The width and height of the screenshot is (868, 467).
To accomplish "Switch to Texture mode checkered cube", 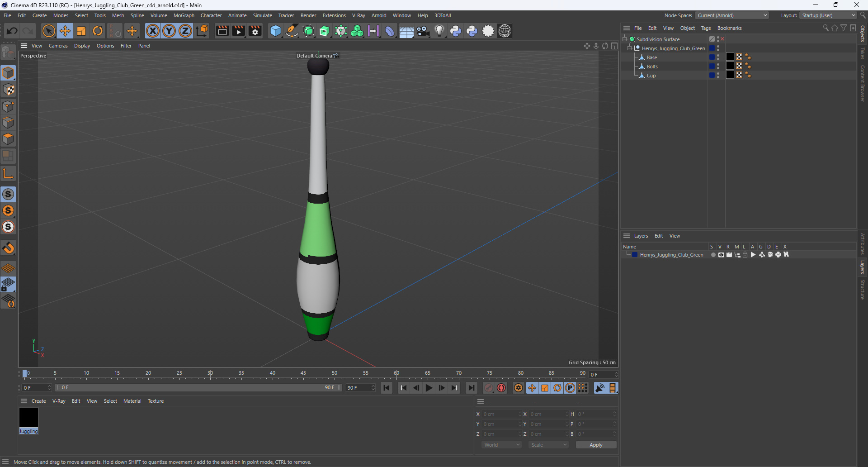I will point(8,90).
